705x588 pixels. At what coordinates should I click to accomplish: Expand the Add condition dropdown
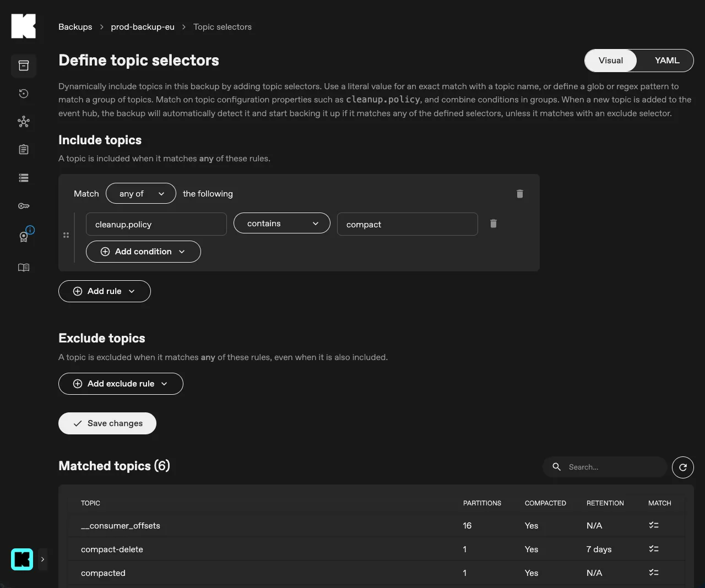coord(143,252)
